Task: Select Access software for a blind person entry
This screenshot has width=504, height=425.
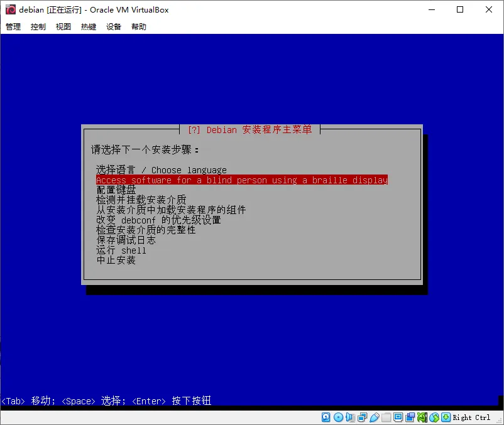Action: pyautogui.click(x=242, y=180)
